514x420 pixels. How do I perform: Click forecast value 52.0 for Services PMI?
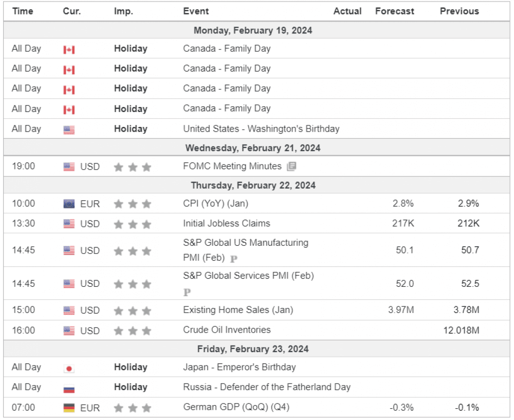[405, 284]
